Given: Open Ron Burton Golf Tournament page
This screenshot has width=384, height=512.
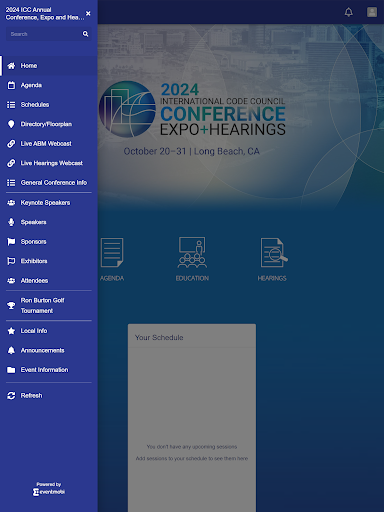Looking at the screenshot, I should pyautogui.click(x=49, y=305).
